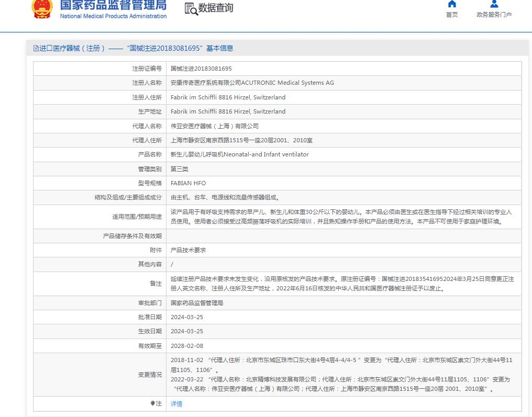
Task: Click the 国家药品监督管理局 site title
Action: [x=113, y=5]
